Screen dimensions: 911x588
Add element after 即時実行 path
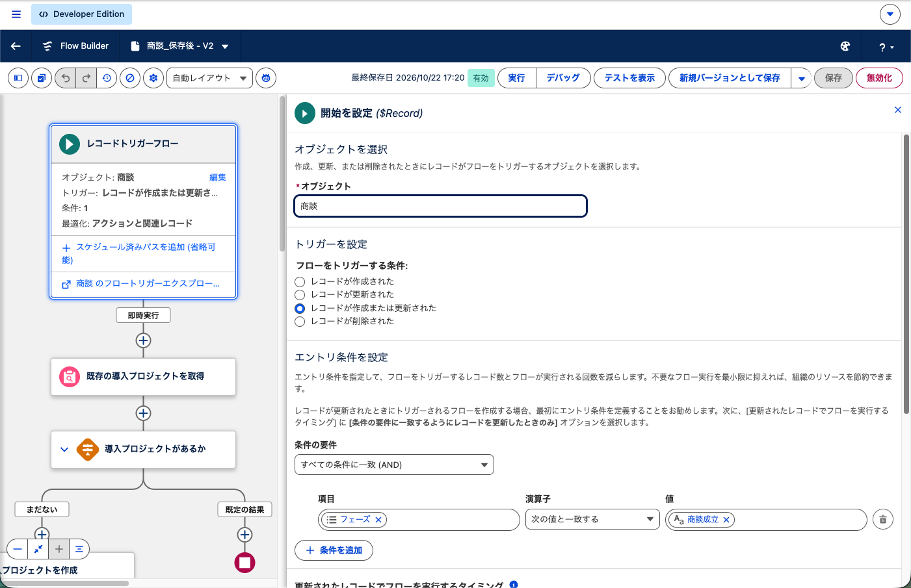pyautogui.click(x=144, y=340)
